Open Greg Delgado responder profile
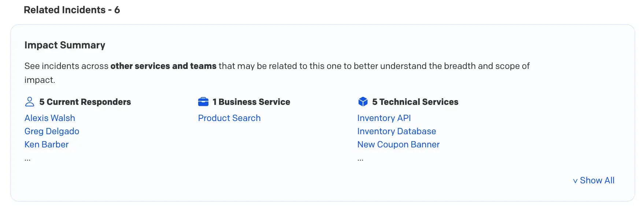644x209 pixels. 52,131
